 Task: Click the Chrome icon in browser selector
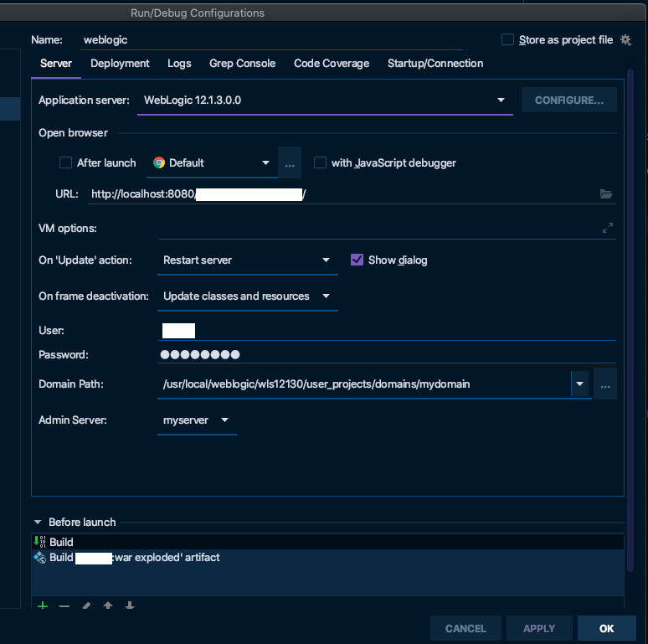coord(159,162)
